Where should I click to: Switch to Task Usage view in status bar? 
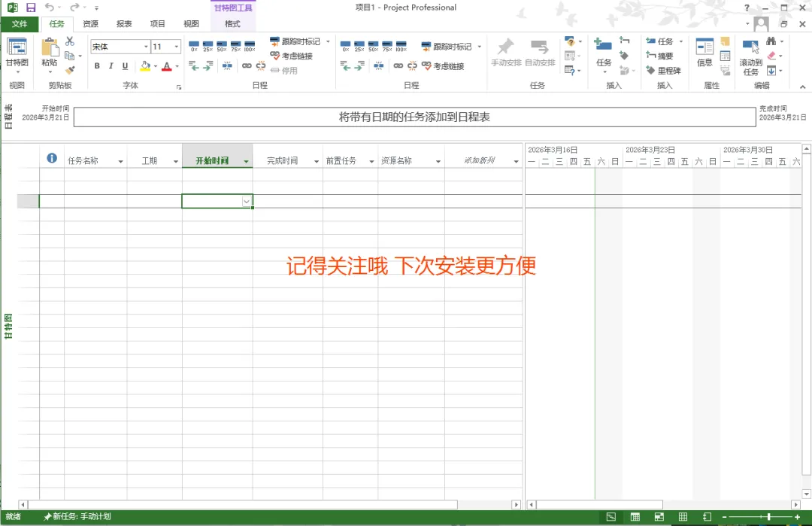(635, 517)
